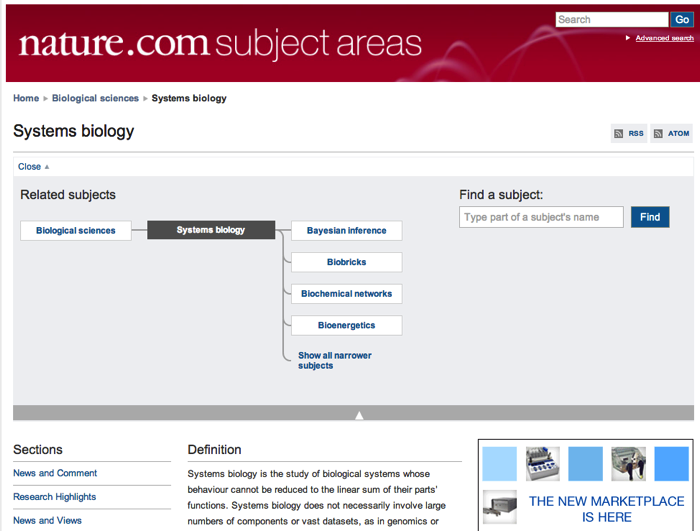The width and height of the screenshot is (700, 531).
Task: Select the Biochemical networks subject node
Action: point(346,294)
